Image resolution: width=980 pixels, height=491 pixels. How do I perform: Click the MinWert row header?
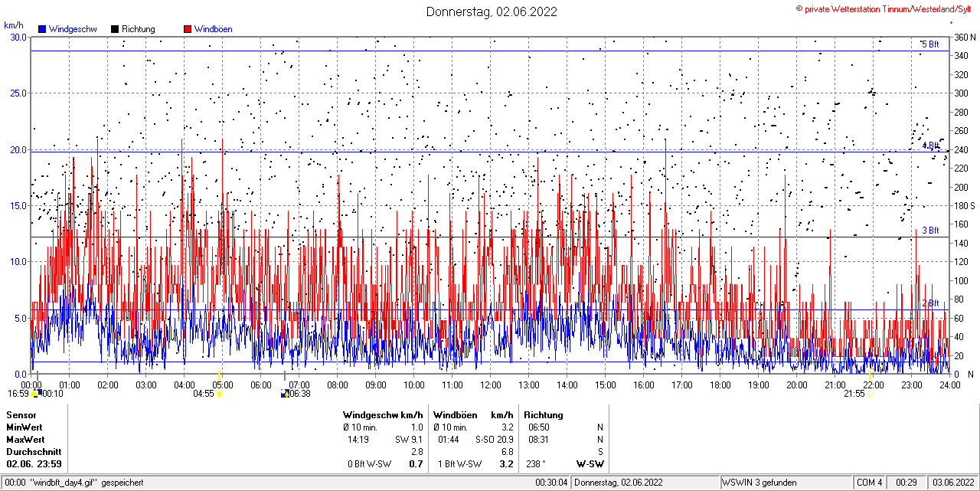pos(24,427)
